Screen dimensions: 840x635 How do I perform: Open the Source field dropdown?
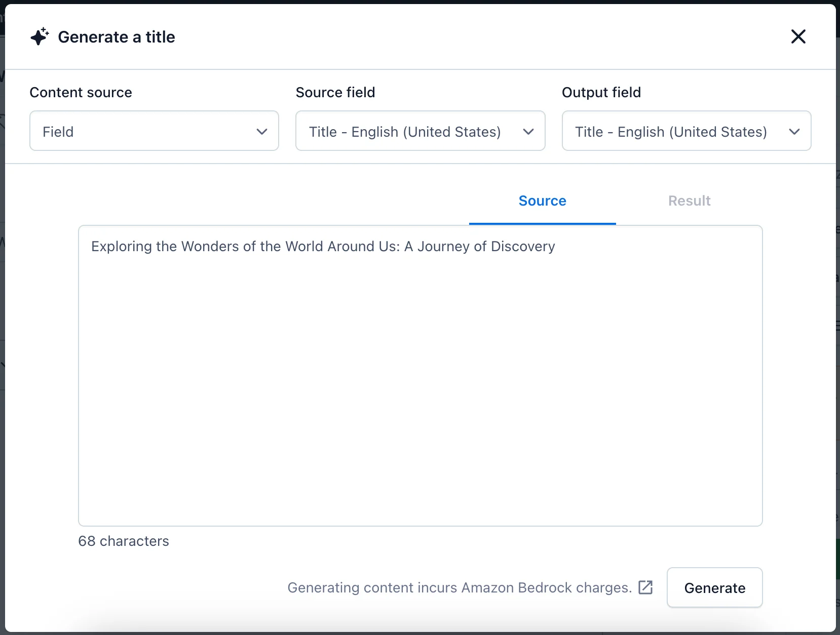coord(420,131)
